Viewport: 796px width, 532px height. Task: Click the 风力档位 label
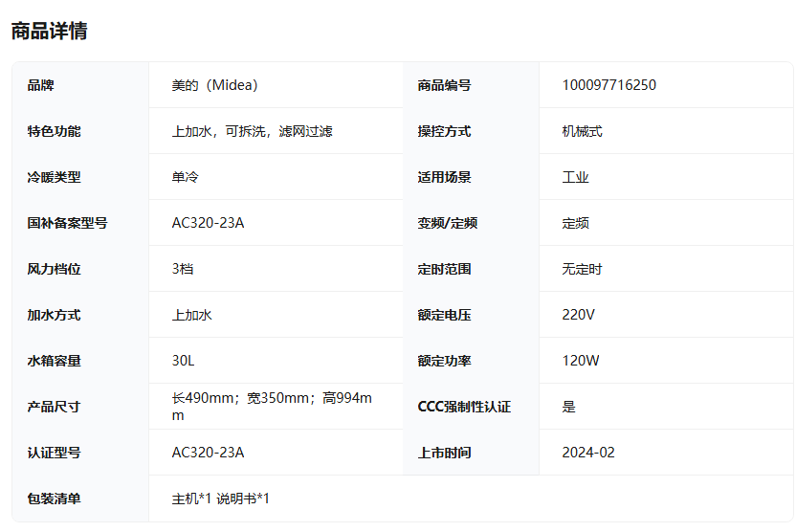(x=54, y=269)
